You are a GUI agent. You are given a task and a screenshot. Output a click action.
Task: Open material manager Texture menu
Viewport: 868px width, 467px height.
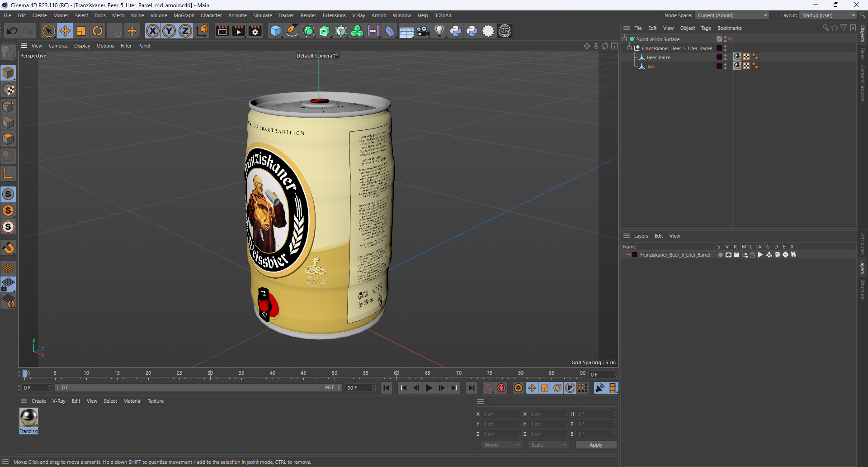pyautogui.click(x=156, y=401)
